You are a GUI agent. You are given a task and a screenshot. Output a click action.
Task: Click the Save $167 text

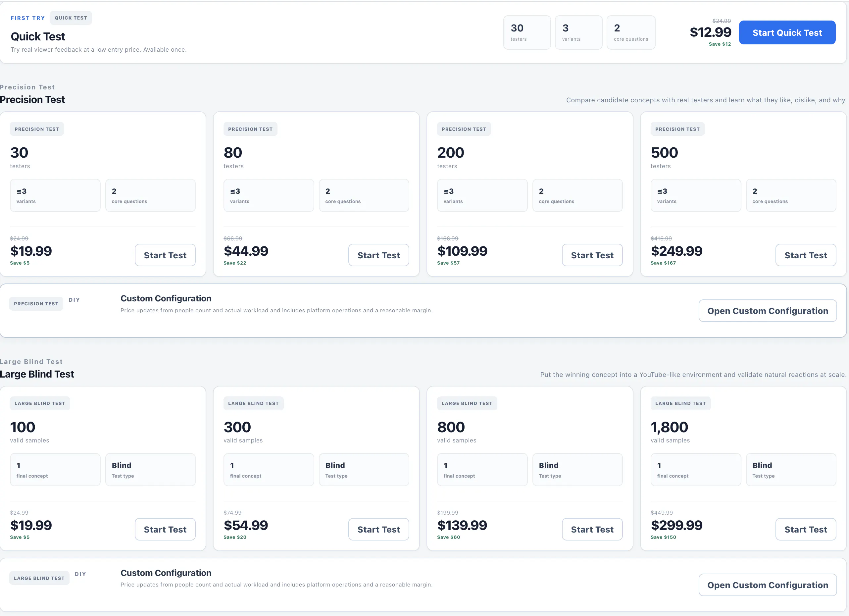(x=663, y=263)
